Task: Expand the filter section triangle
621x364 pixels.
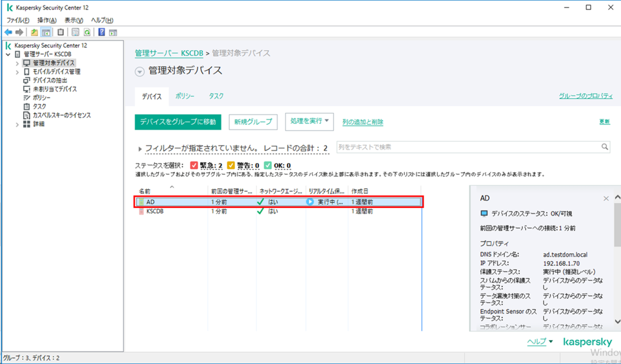Action: [x=140, y=149]
